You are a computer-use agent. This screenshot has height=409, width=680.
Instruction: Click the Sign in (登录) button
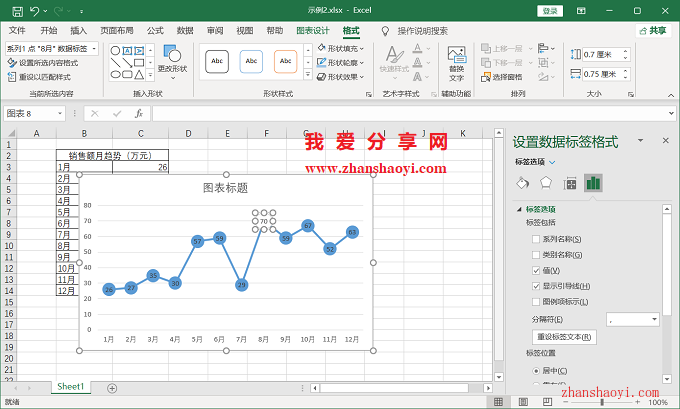click(x=550, y=11)
